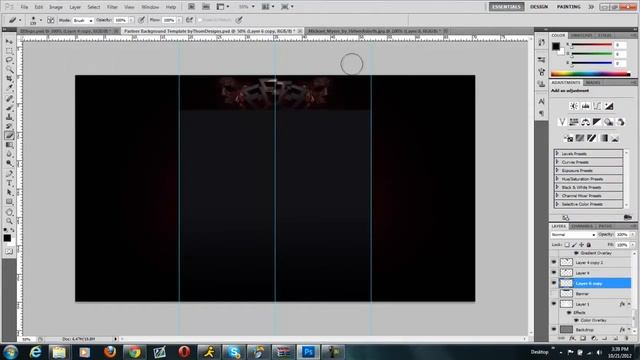Select the Rectangular Marquee tool

pos(9,51)
